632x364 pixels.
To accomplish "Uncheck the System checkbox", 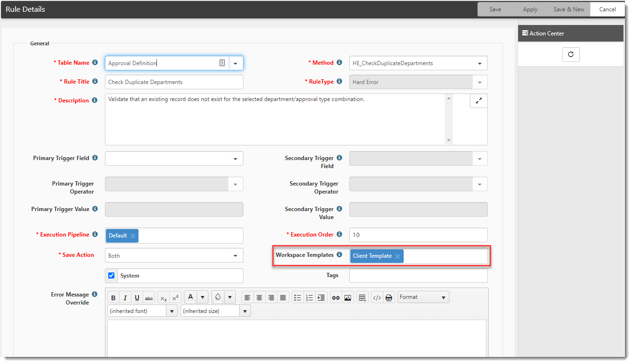I will click(112, 276).
